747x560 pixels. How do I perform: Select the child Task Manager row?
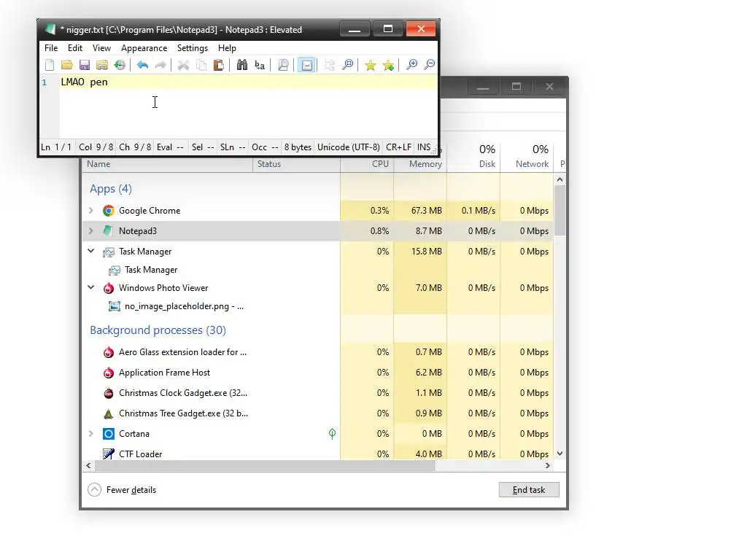click(318, 270)
